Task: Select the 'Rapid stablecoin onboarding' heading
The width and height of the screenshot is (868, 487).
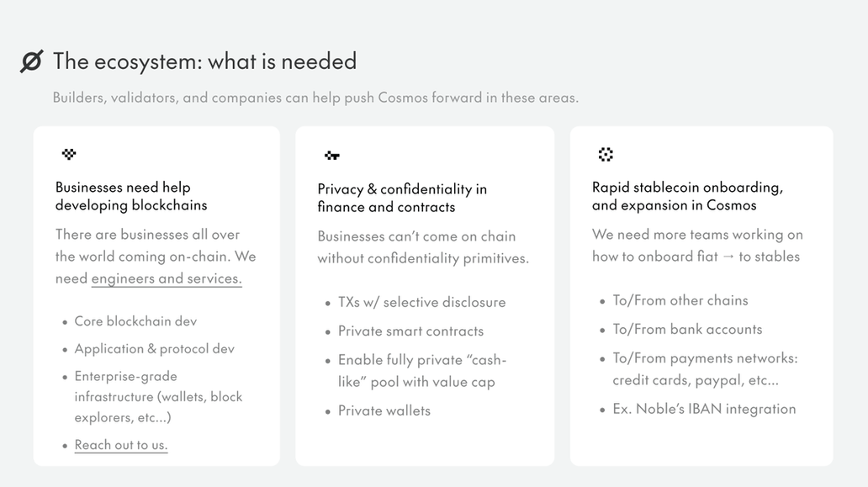Action: pyautogui.click(x=687, y=196)
